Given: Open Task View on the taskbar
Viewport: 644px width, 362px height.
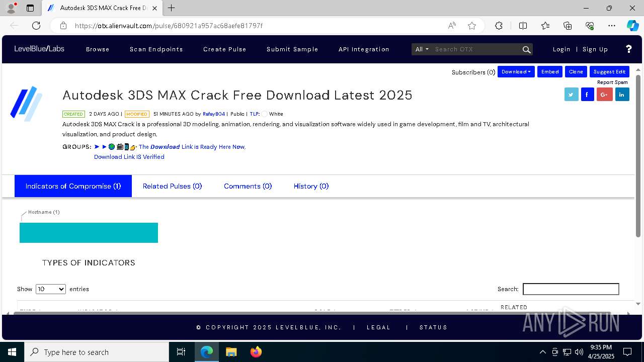Looking at the screenshot, I should coord(181,352).
